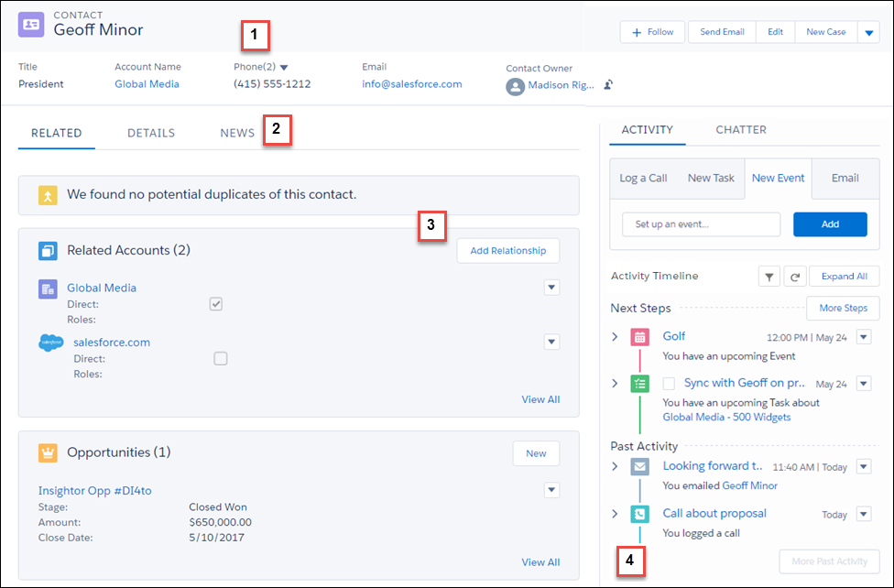Select the Chatter tab
The image size is (894, 588).
(x=741, y=130)
